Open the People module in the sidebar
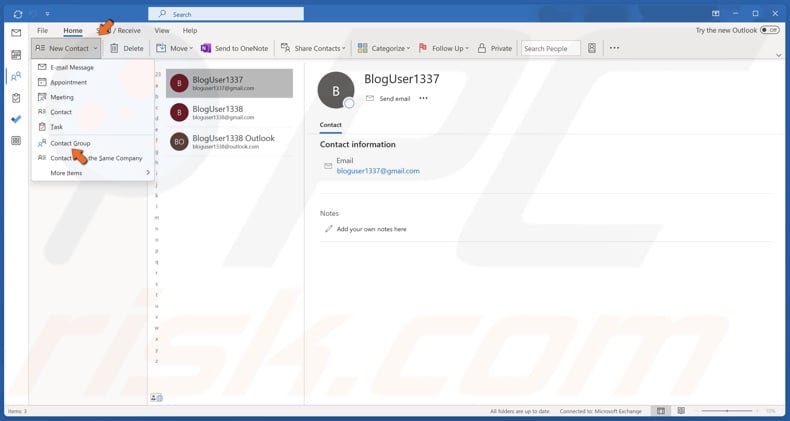Screen dimensions: 790x421 pos(16,76)
